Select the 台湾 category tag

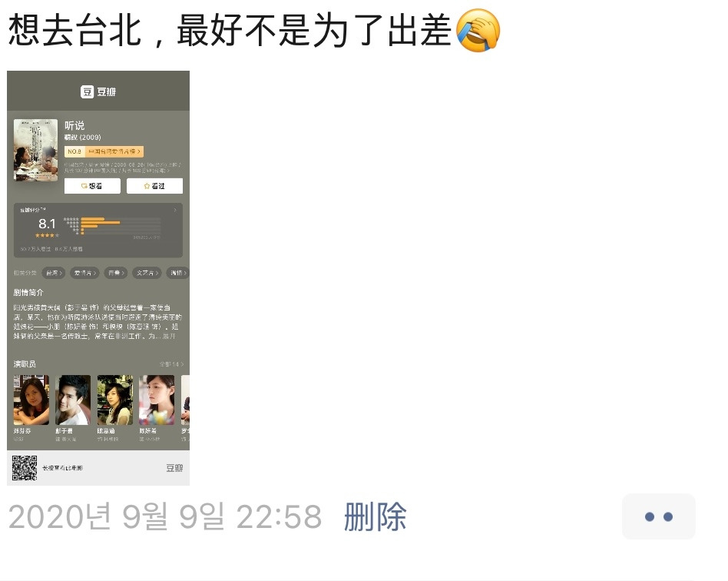point(54,273)
